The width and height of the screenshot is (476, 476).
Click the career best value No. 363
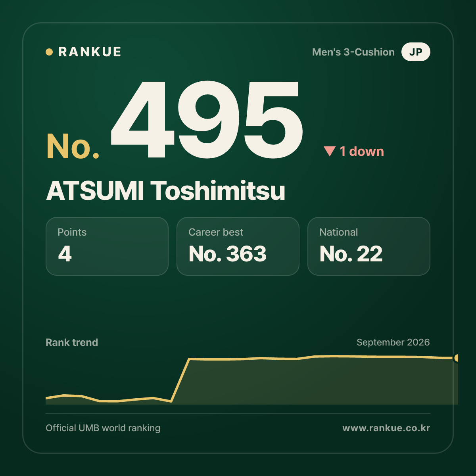228,254
